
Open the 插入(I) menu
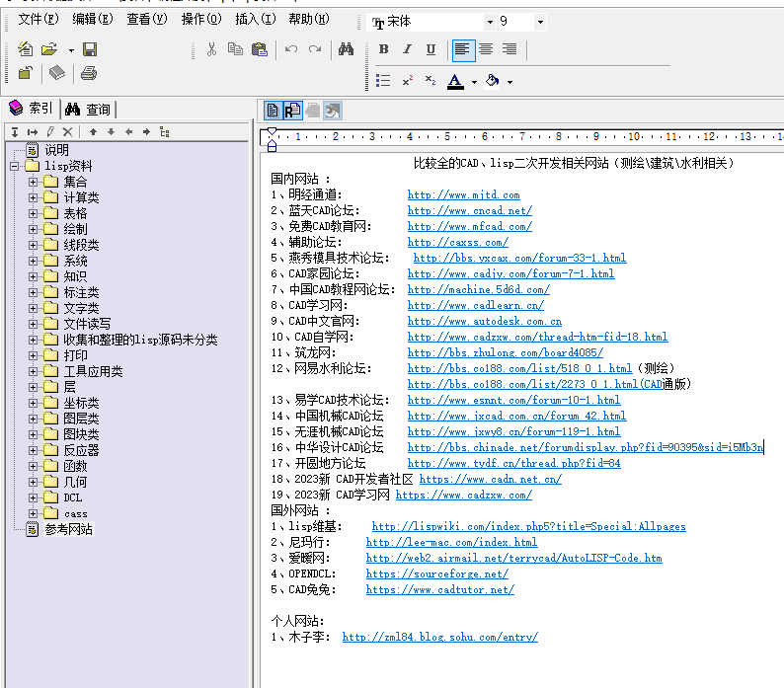pyautogui.click(x=255, y=19)
